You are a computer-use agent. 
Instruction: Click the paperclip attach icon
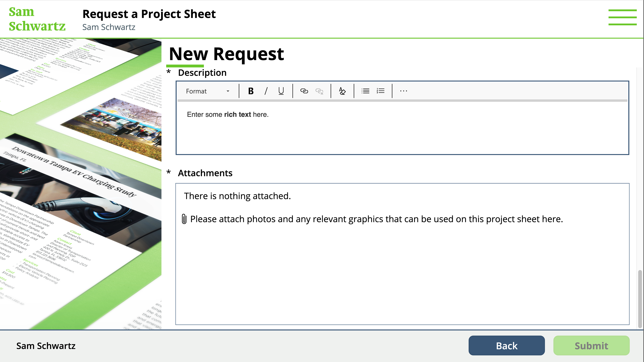tap(184, 219)
